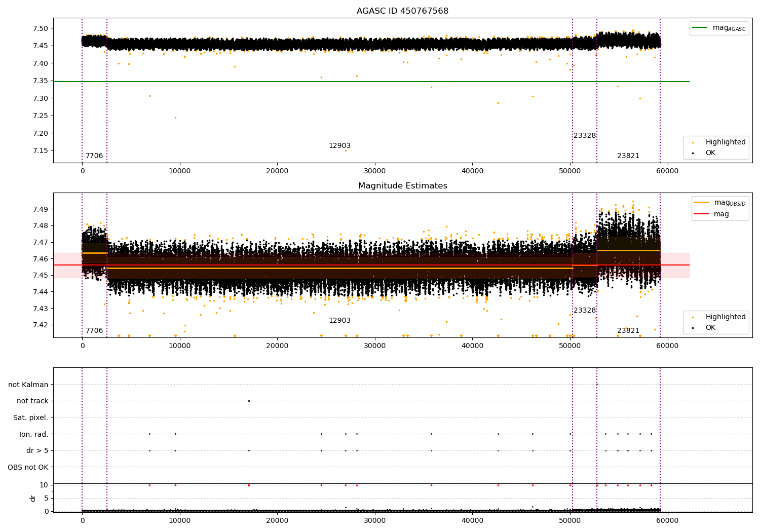Click obsid label "23328" in AGASC ID plot
This screenshot has width=760, height=532.
pyautogui.click(x=585, y=136)
